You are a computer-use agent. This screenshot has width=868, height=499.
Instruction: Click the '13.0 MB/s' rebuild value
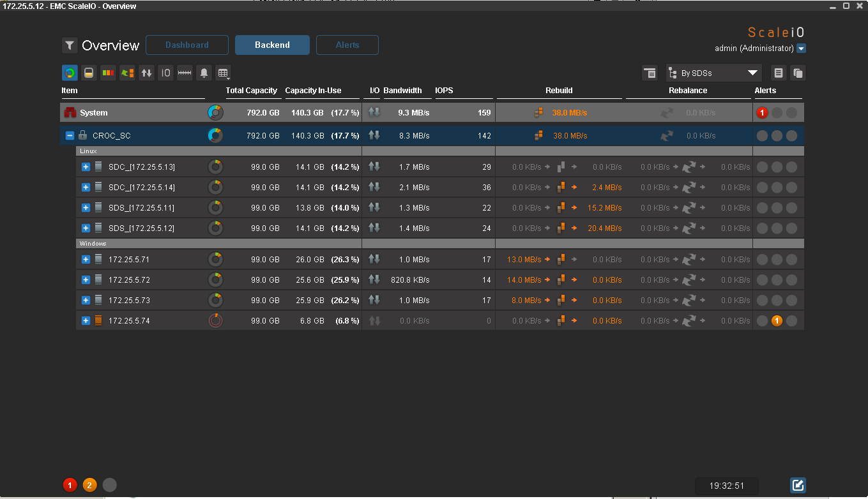tap(524, 260)
